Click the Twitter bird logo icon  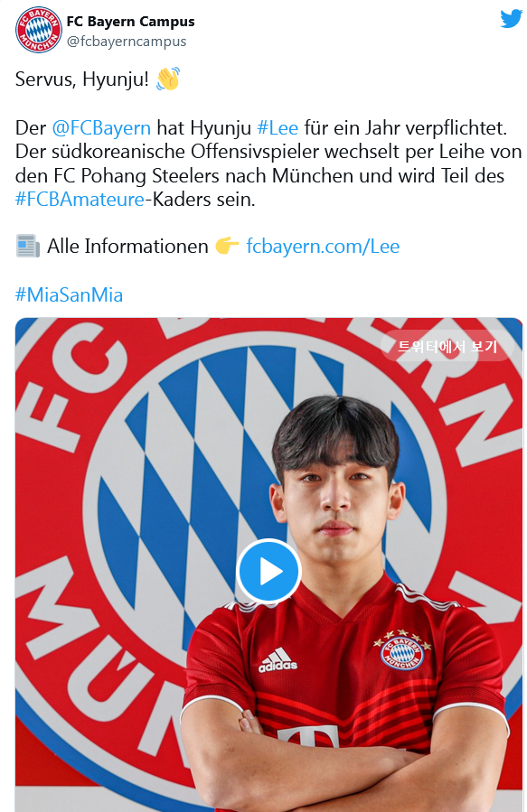click(x=511, y=19)
